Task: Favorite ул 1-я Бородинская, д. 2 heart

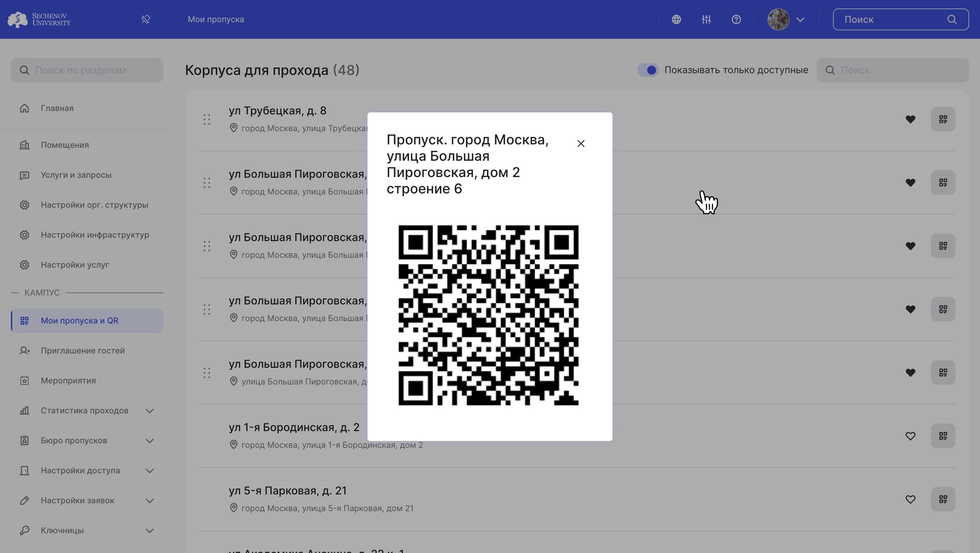Action: tap(910, 436)
